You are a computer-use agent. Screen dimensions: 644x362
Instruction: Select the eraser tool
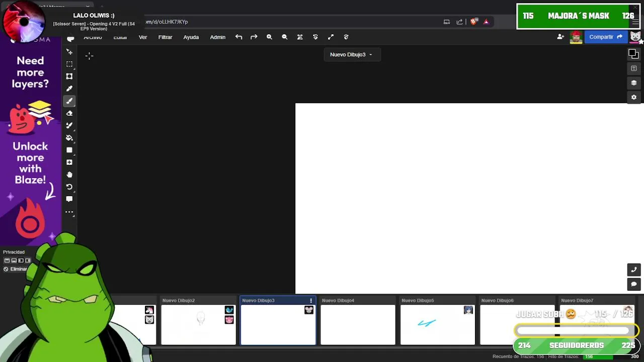point(69,113)
